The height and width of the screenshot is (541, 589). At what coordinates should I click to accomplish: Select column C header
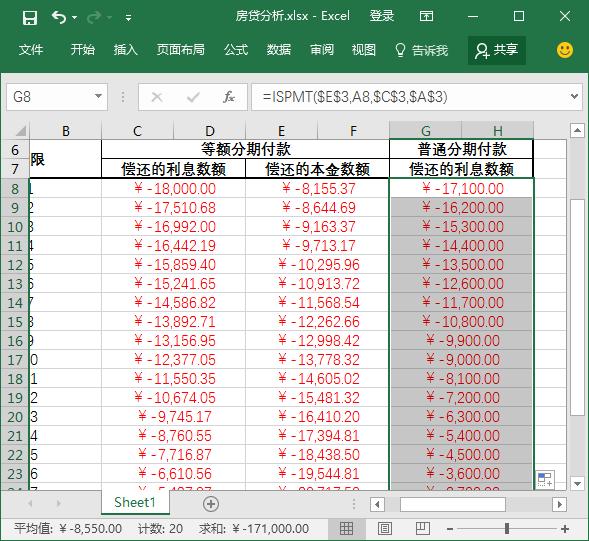point(137,131)
